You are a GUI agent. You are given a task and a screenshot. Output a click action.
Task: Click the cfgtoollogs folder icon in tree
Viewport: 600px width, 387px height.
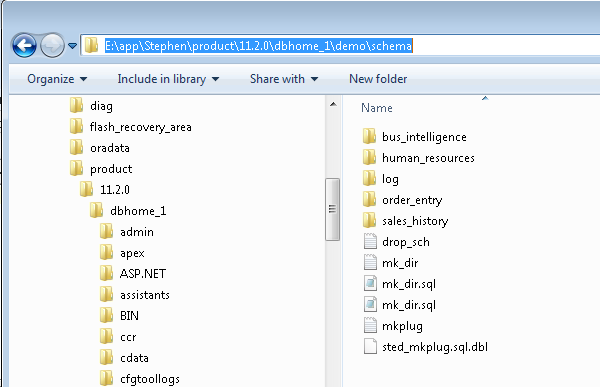(106, 379)
